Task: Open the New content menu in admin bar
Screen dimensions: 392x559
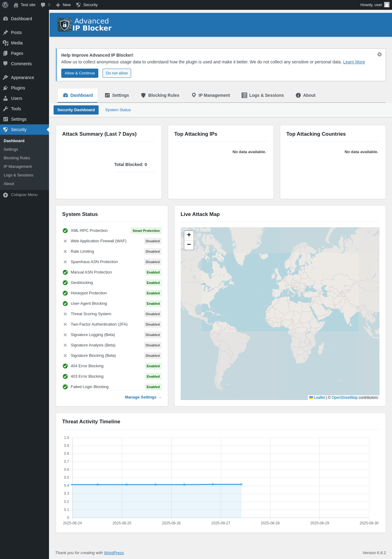Action: tap(63, 5)
